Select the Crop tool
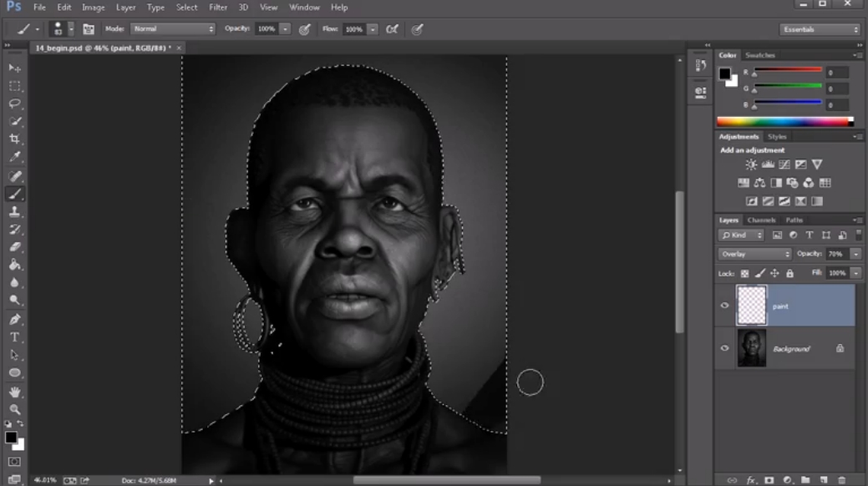The height and width of the screenshot is (486, 868). (x=15, y=139)
